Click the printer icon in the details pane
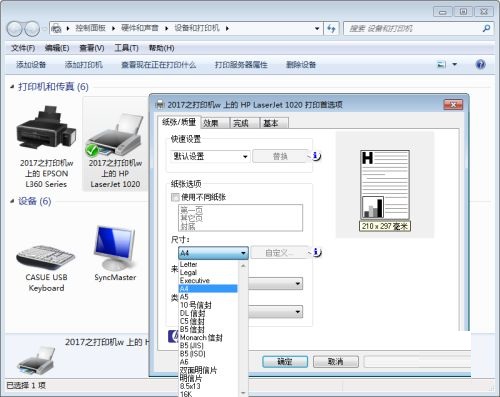This screenshot has width=500, height=397. click(37, 360)
